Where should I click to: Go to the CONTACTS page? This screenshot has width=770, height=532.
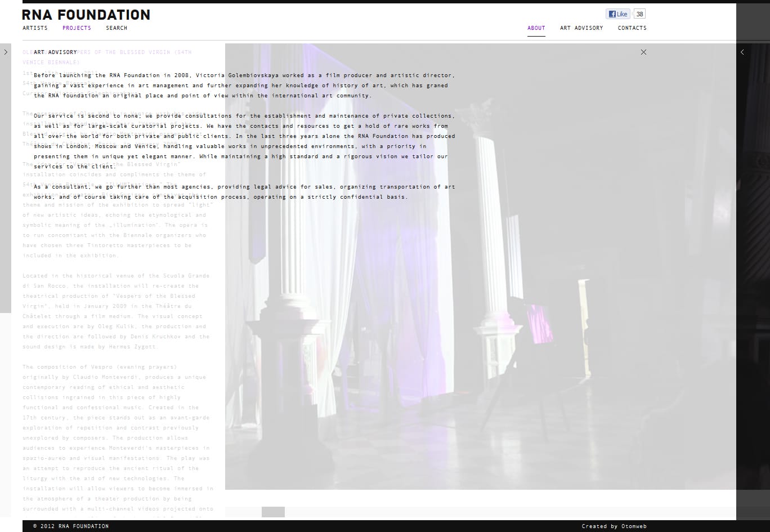(632, 28)
